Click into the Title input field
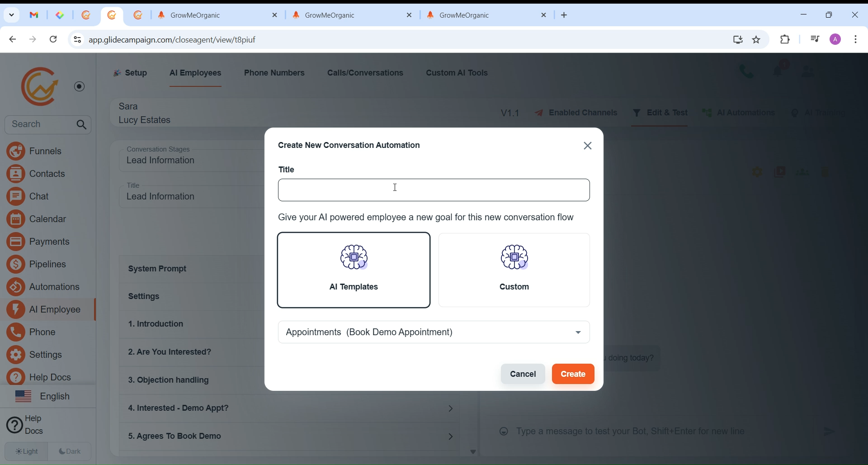 (434, 190)
